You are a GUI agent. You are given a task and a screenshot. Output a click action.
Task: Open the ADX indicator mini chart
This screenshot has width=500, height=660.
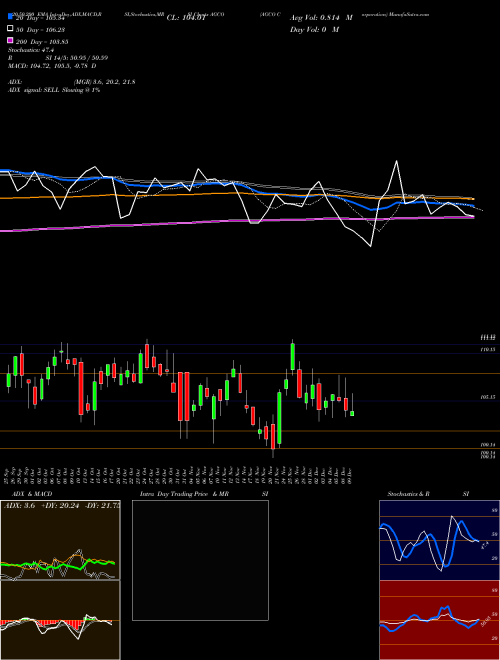coord(60,540)
